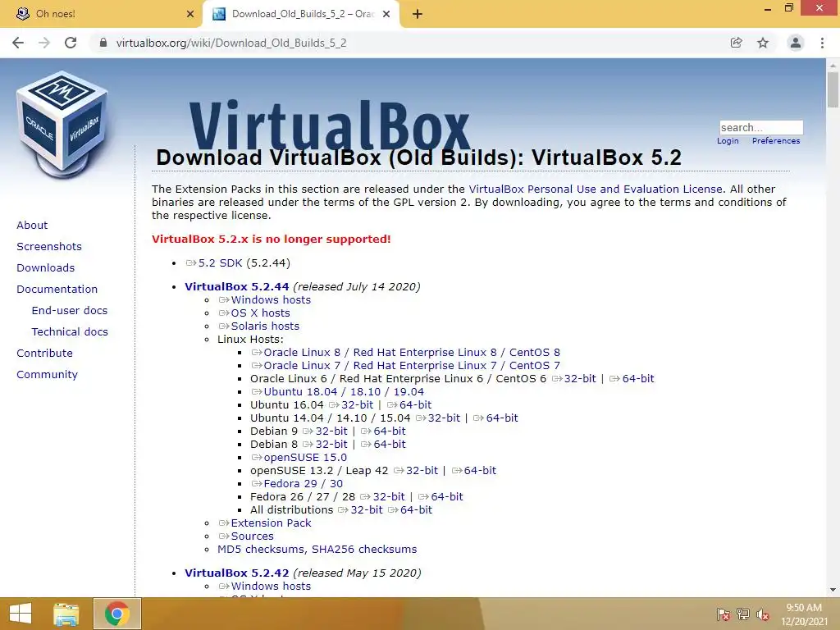Open Screenshots in the sidebar

[x=49, y=246]
